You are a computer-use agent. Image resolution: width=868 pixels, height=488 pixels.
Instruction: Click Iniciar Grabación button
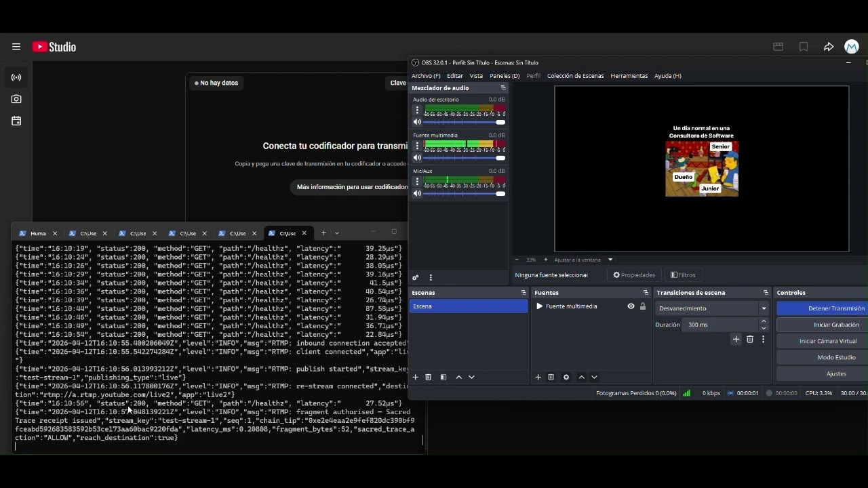[823, 325]
